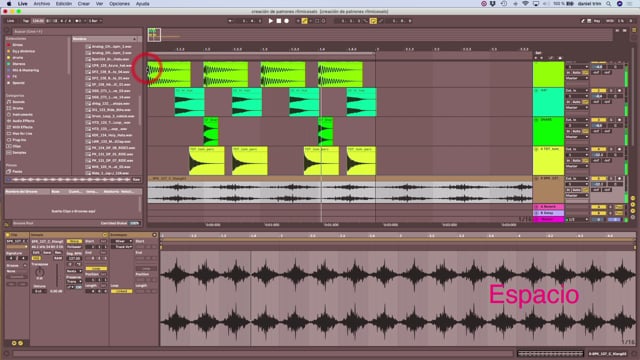The width and height of the screenshot is (640, 360).
Task: Open the SNARE track Ext. In dropdown
Action: [576, 120]
